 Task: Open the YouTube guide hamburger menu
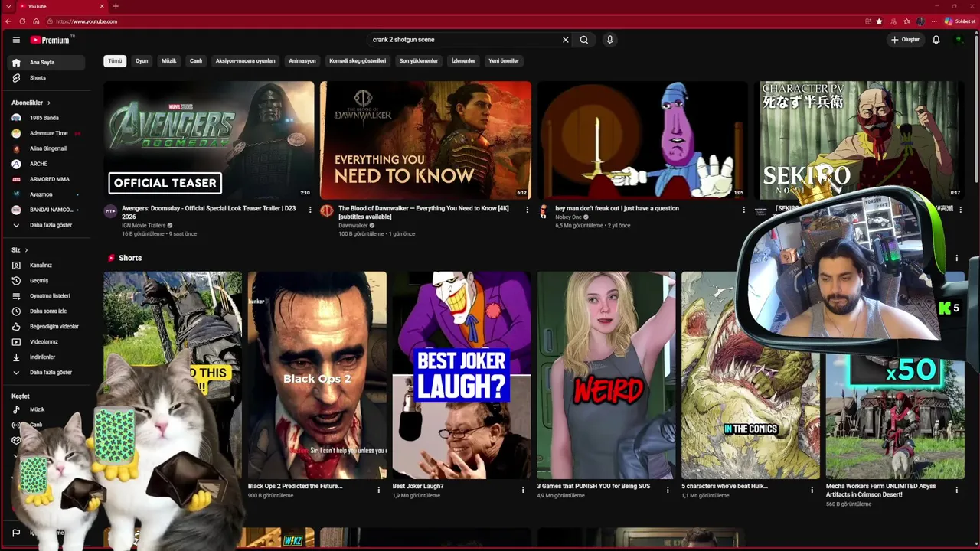click(16, 40)
